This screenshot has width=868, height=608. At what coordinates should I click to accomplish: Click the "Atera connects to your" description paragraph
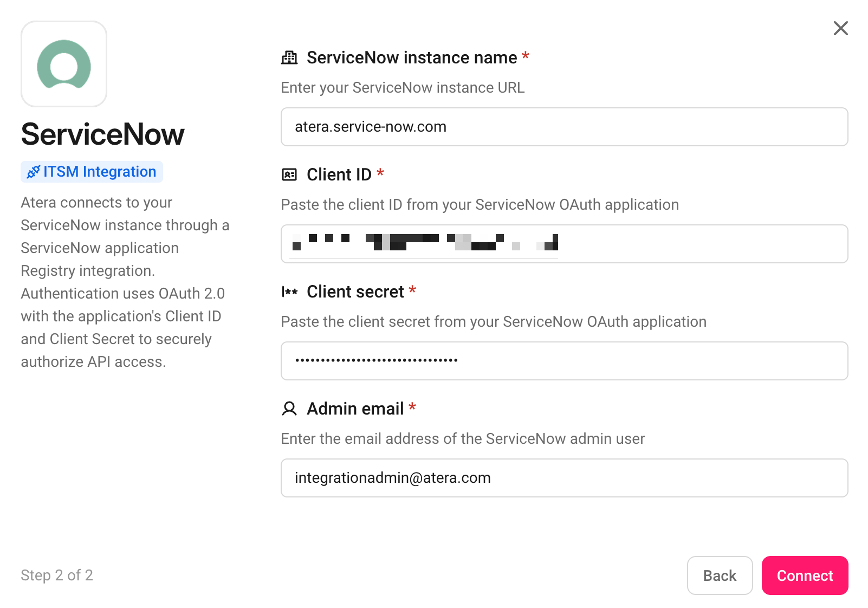click(125, 282)
